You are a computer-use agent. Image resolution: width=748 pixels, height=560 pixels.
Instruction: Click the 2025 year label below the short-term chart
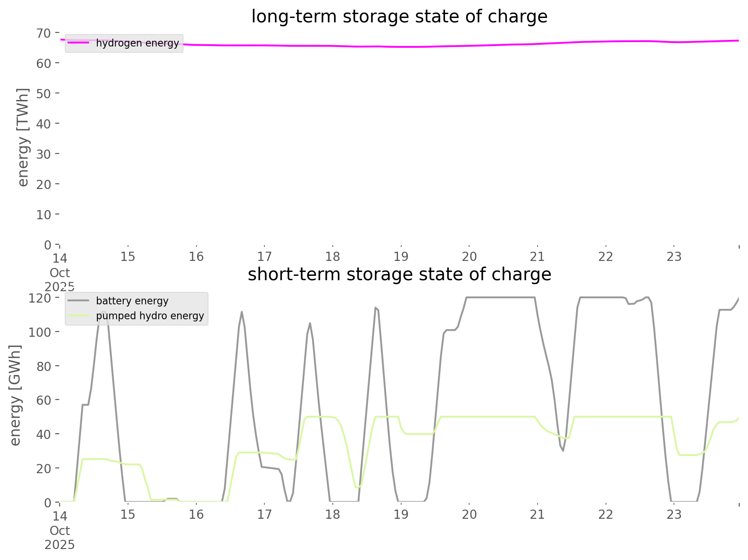point(60,545)
